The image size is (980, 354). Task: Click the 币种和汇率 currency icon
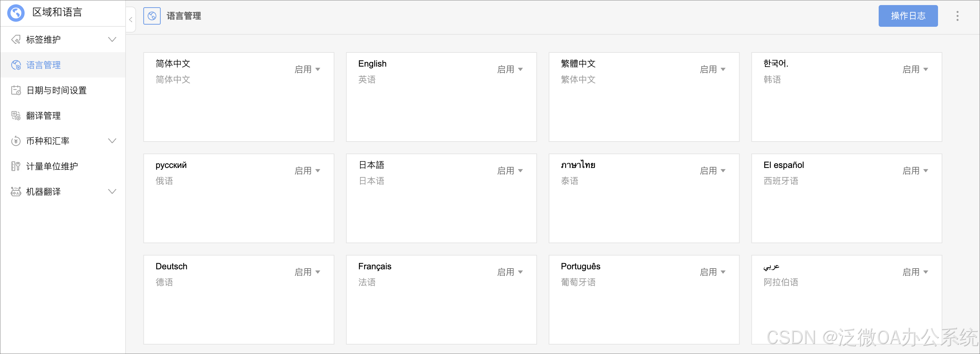click(x=16, y=141)
